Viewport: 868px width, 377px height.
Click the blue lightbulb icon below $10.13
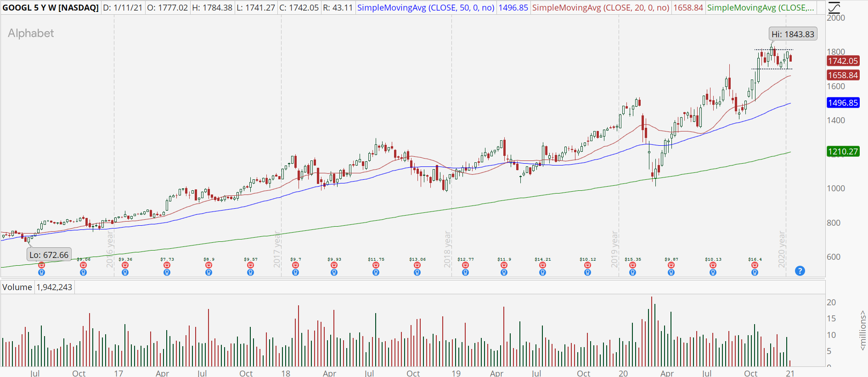(713, 272)
